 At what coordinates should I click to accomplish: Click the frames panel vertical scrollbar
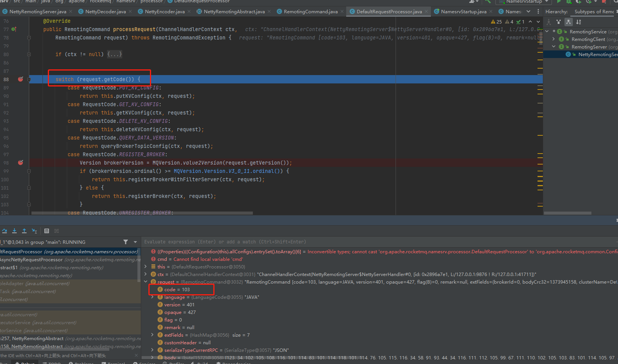coord(139,265)
